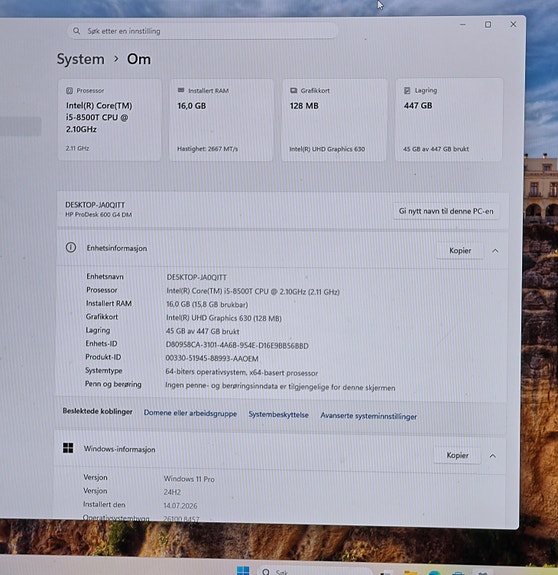Go back to System in breadcrumb

click(81, 59)
